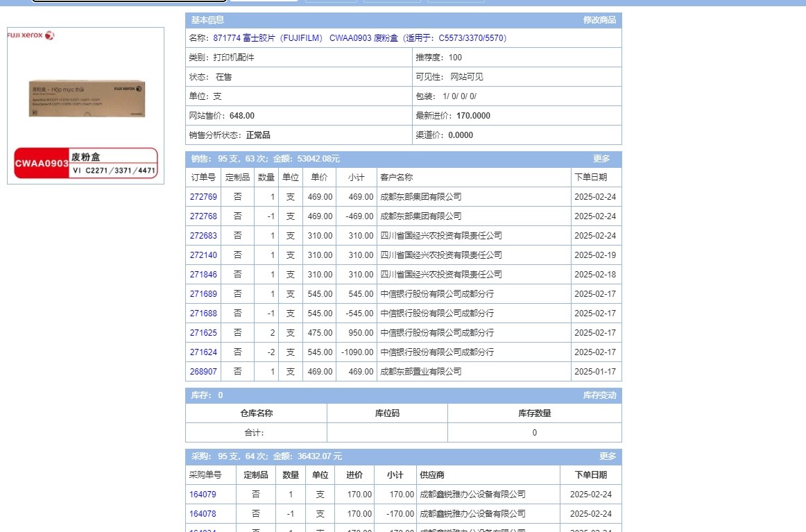Select the 状态 value 在售
Image resolution: width=806 pixels, height=532 pixels.
point(223,77)
